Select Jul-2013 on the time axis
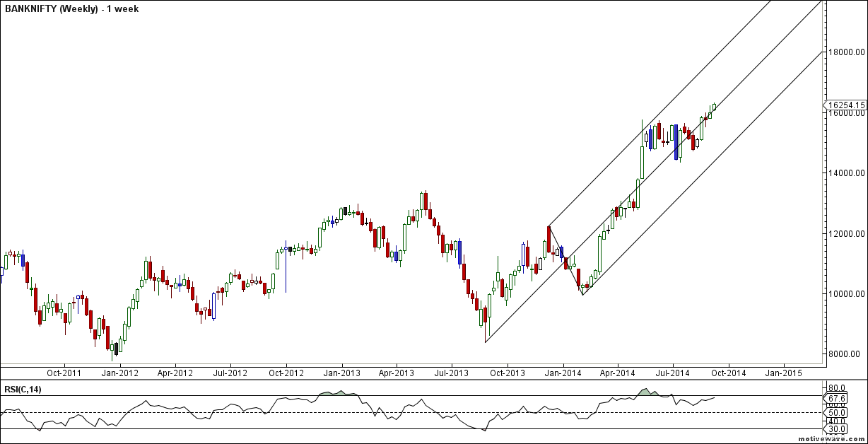This screenshot has height=444, width=868. pyautogui.click(x=451, y=372)
